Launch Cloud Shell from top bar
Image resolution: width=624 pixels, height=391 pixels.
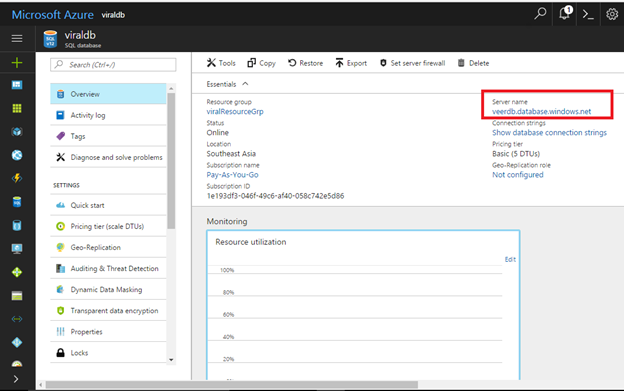click(x=588, y=15)
